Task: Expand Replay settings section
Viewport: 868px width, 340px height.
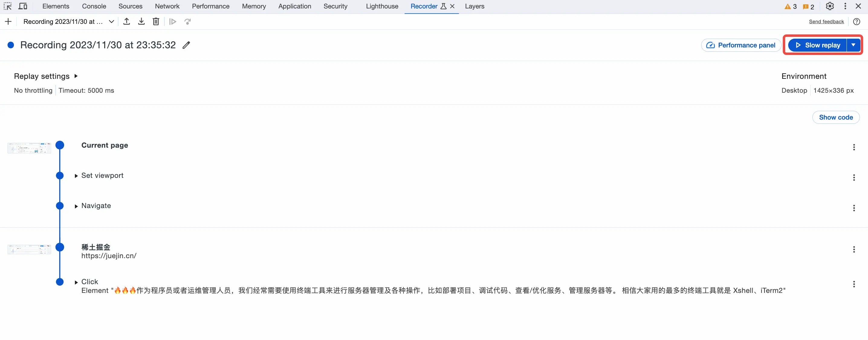Action: 76,76
